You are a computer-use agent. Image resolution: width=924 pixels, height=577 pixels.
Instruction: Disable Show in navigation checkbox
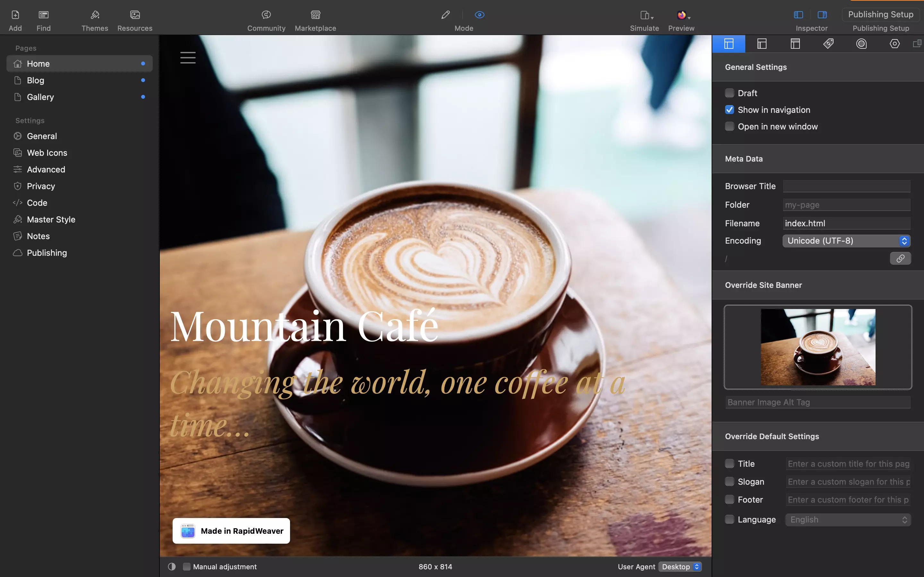[730, 110]
